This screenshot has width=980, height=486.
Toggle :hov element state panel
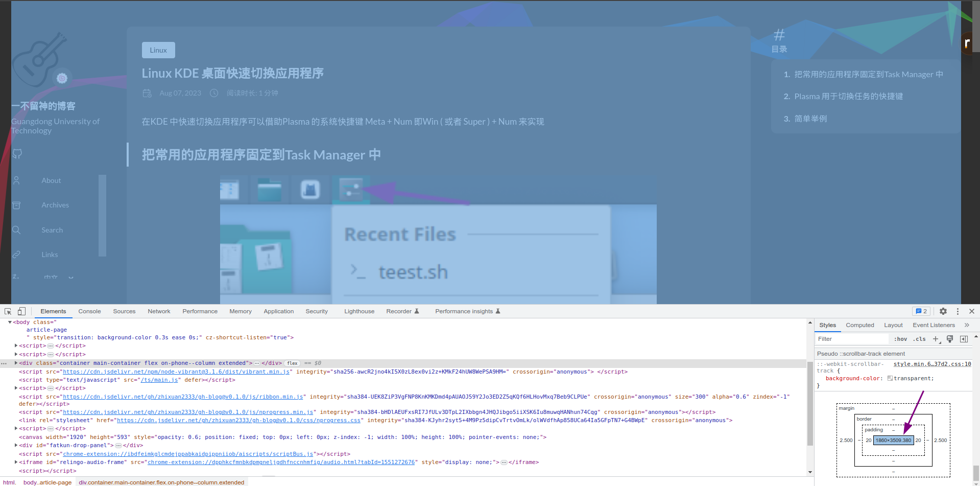(x=900, y=339)
